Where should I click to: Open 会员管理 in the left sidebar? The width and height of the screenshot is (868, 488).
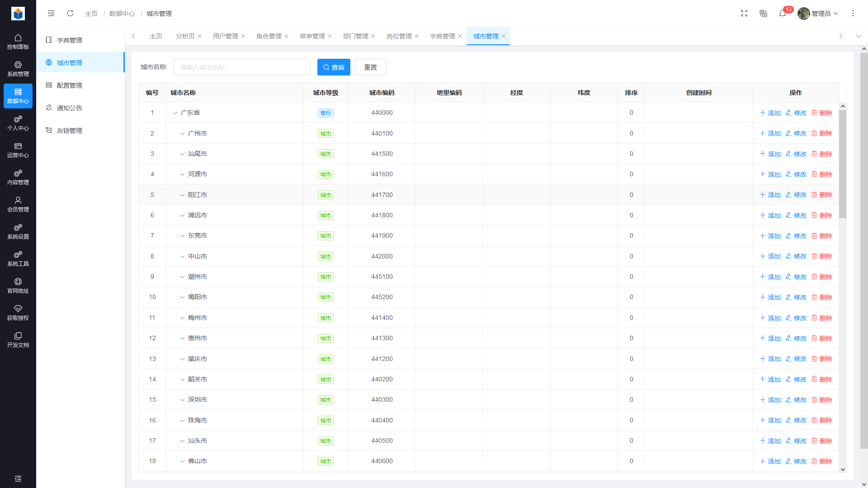pyautogui.click(x=18, y=204)
